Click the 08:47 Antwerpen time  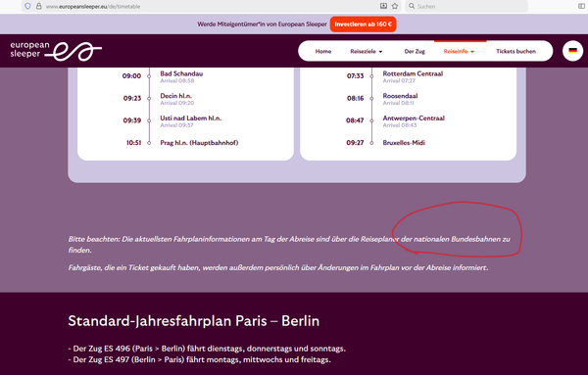coord(355,120)
